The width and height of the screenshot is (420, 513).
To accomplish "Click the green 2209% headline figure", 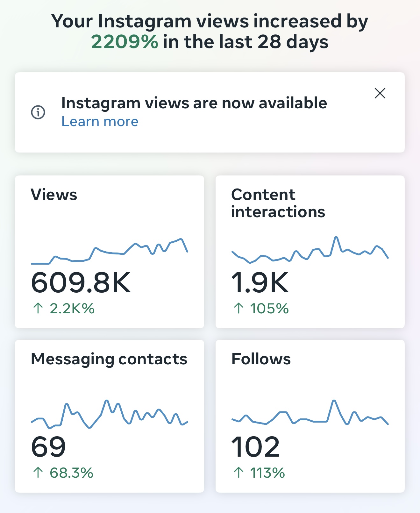I will pyautogui.click(x=125, y=42).
